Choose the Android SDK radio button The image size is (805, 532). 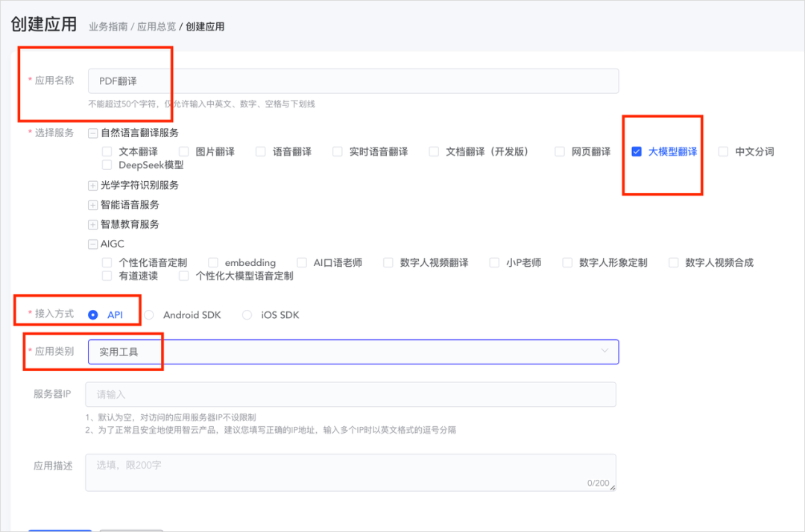pyautogui.click(x=149, y=315)
